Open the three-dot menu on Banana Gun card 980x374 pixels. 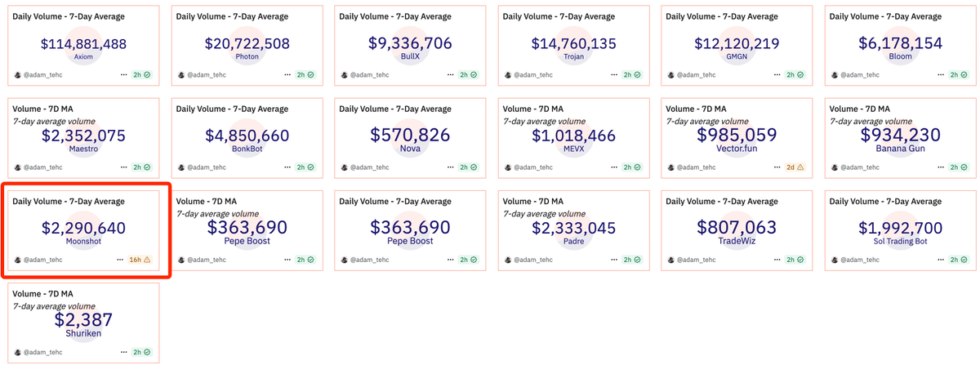[x=941, y=167]
